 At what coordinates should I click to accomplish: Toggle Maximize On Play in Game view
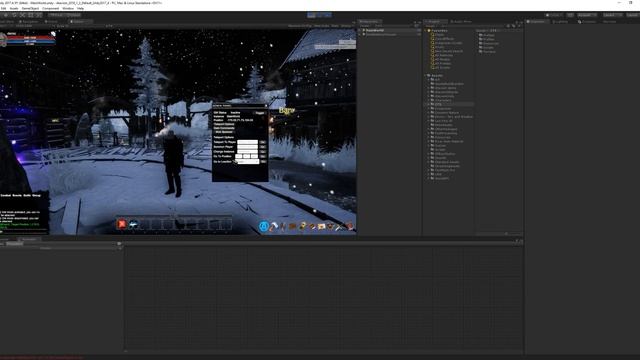300,26
